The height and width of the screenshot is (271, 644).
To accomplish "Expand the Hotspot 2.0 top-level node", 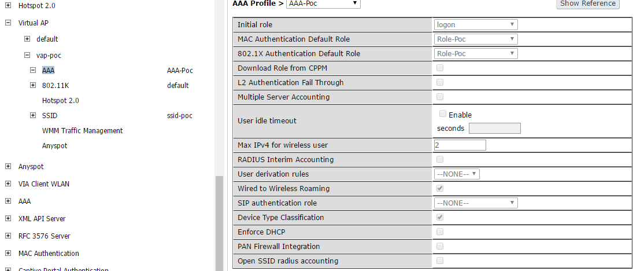I will coord(8,6).
